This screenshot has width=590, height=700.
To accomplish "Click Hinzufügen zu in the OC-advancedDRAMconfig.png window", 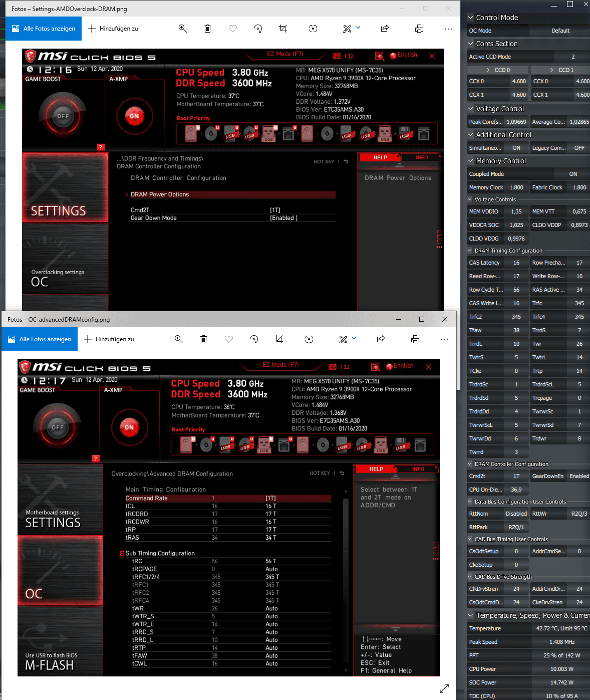I will pyautogui.click(x=109, y=339).
